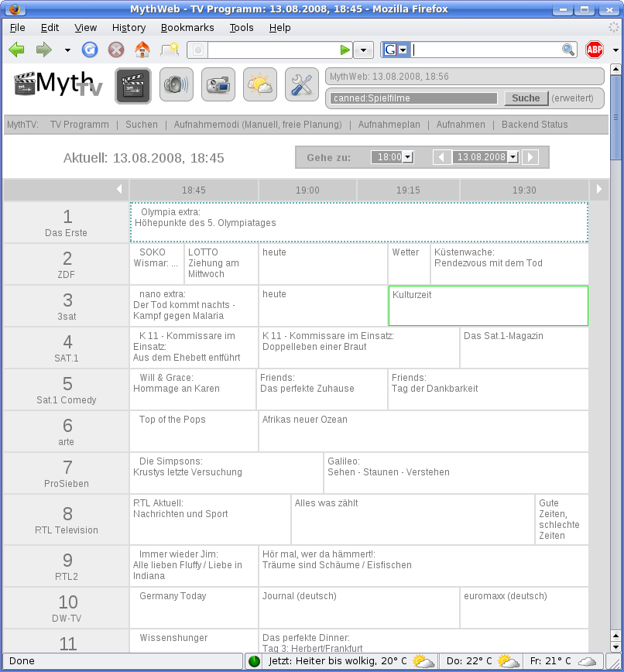Click the Firefox Home button
Screen dimensions: 624x672
142,50
